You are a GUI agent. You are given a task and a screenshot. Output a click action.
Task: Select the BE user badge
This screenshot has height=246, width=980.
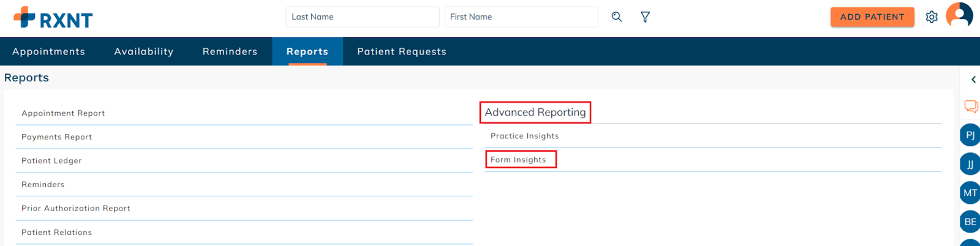coord(970,222)
